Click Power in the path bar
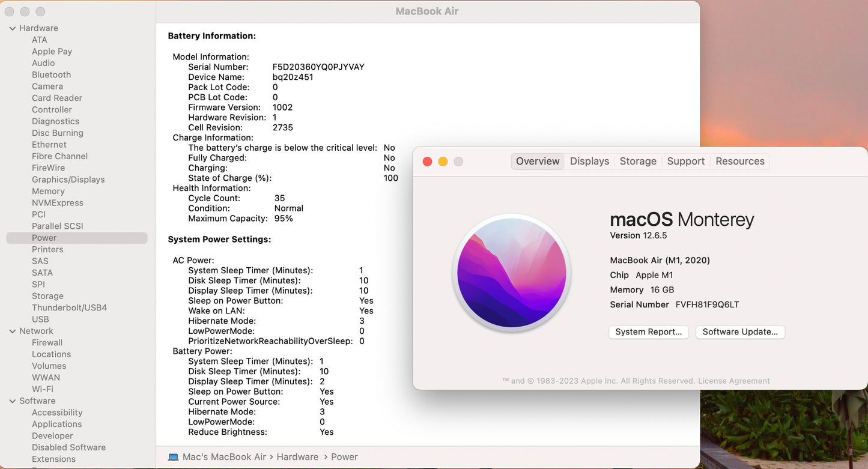The height and width of the screenshot is (469, 868). [344, 457]
